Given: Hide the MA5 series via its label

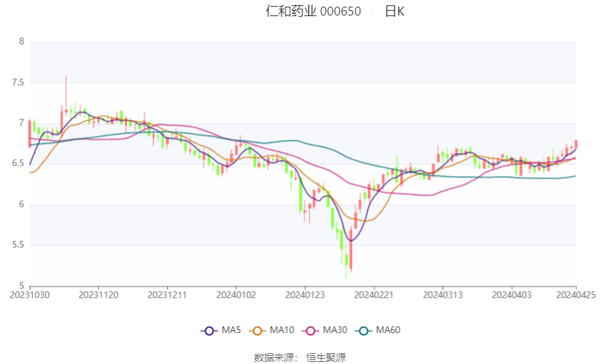Looking at the screenshot, I should coord(231,330).
